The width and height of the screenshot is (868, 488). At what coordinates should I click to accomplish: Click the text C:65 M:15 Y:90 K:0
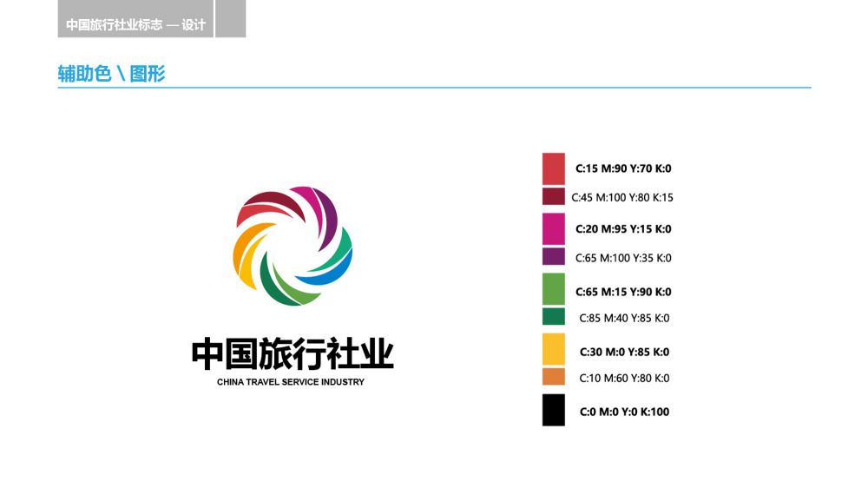(x=623, y=292)
